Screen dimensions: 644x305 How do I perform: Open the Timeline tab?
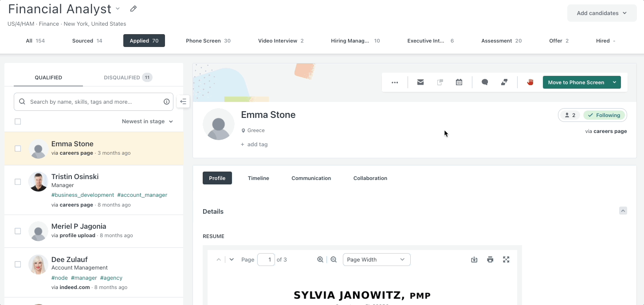pyautogui.click(x=259, y=178)
